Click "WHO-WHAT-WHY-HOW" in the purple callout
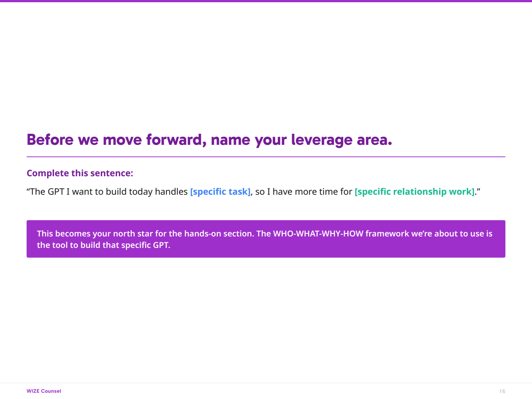The image size is (532, 399). point(318,233)
